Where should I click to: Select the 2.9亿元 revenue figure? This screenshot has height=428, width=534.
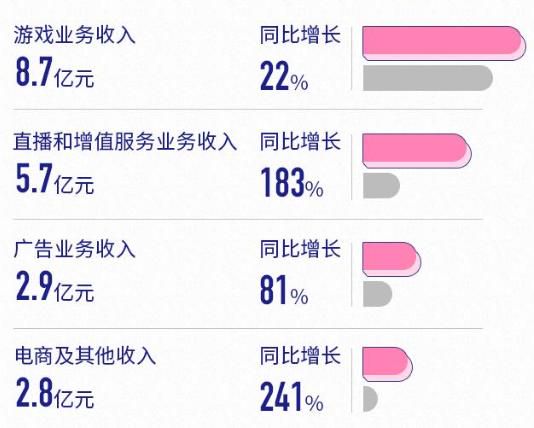pos(55,286)
